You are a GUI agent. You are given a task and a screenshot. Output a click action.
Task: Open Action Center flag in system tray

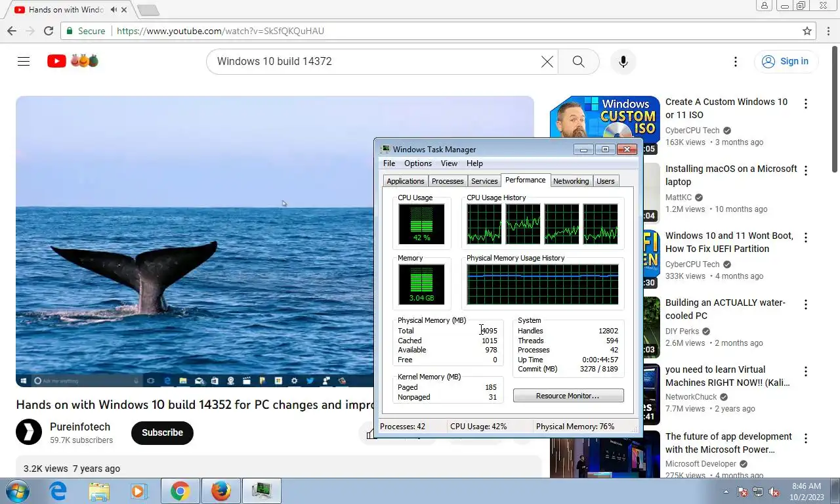(x=743, y=492)
